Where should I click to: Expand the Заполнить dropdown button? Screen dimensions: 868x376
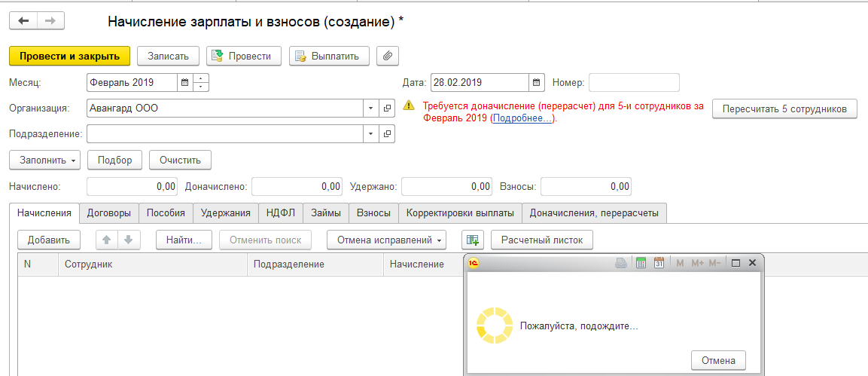click(45, 160)
